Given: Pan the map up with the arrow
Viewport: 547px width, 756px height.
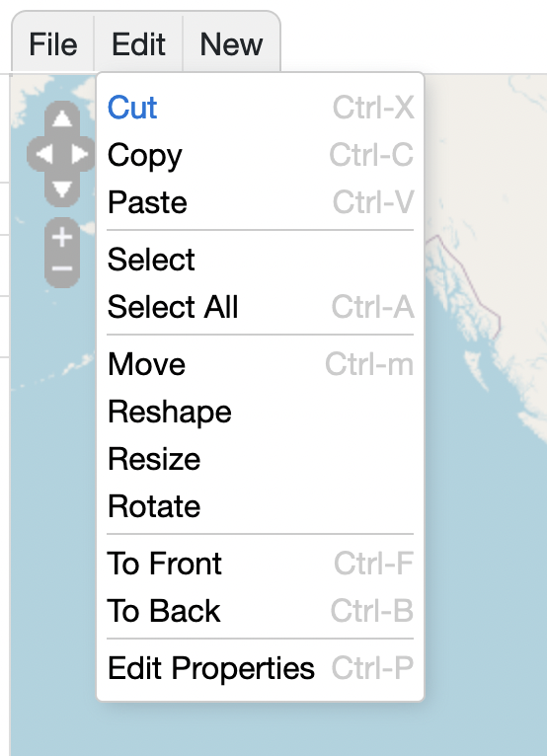Looking at the screenshot, I should pyautogui.click(x=62, y=118).
